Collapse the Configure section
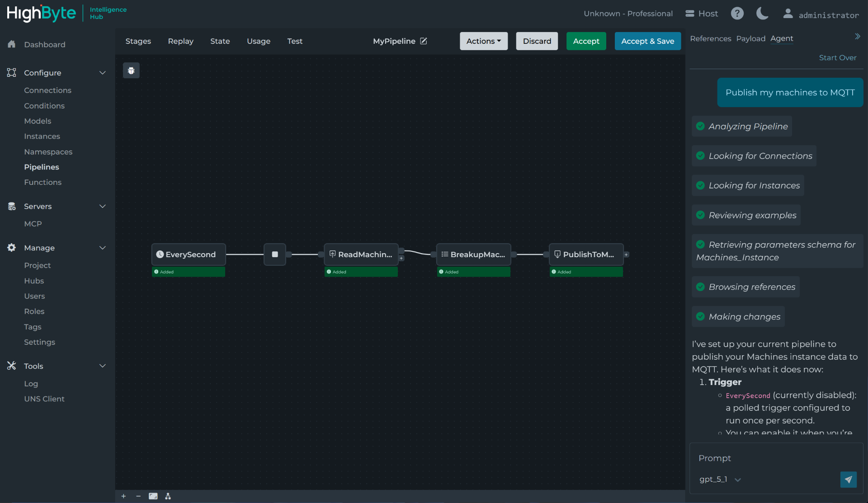Screen dimensions: 868x503 (x=103, y=72)
